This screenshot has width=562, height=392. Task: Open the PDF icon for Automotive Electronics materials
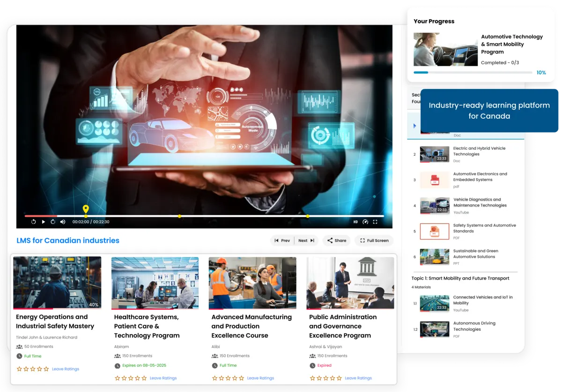tap(434, 180)
